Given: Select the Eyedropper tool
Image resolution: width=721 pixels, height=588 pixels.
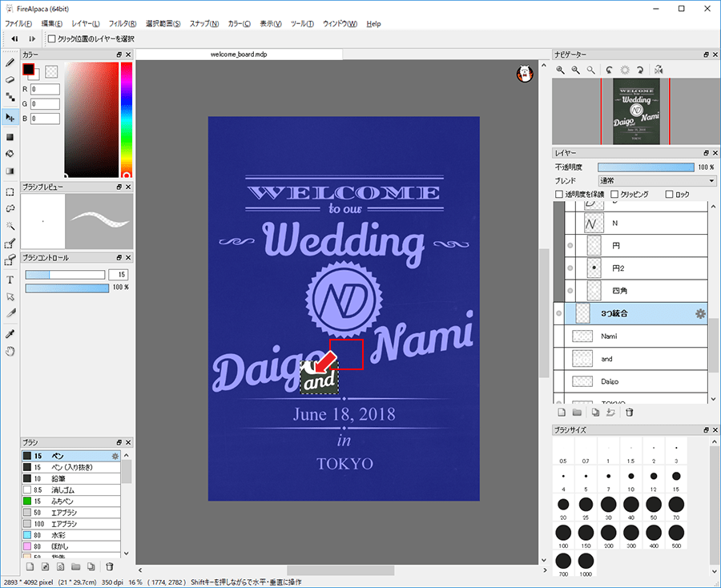Looking at the screenshot, I should [x=10, y=333].
